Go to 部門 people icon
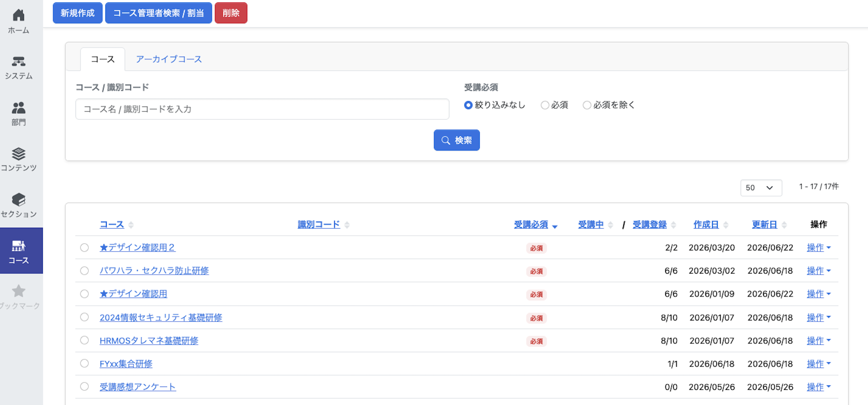The width and height of the screenshot is (868, 405). click(x=19, y=108)
